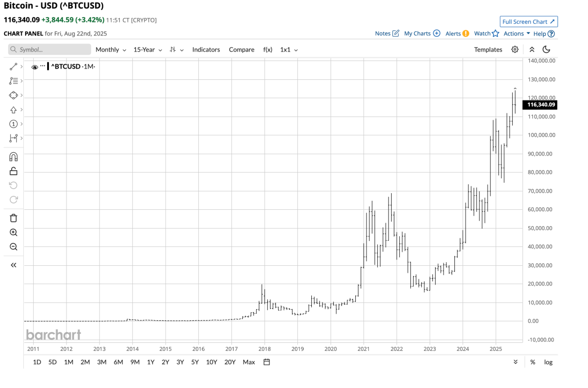Select the arrow marker tool
Screen dimensions: 588x388
[13, 110]
